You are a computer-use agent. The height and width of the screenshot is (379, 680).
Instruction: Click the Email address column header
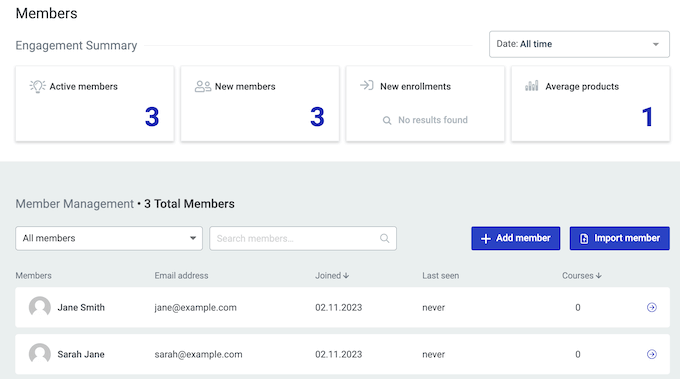click(181, 275)
